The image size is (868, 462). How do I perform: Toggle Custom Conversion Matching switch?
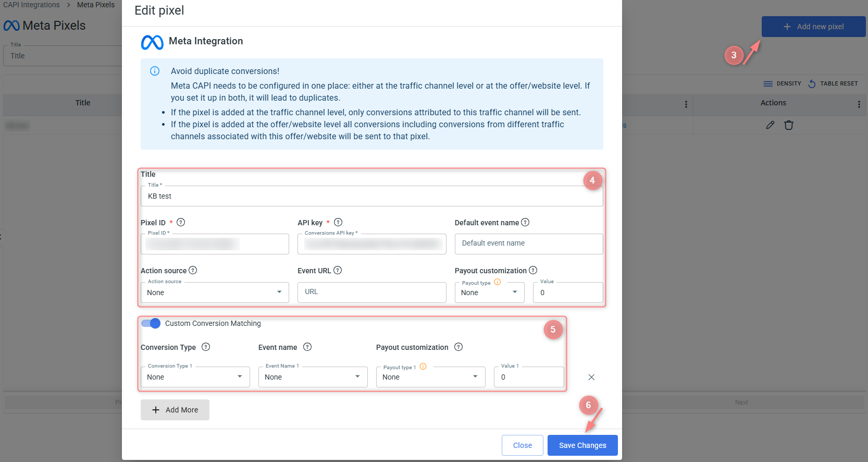[x=151, y=323]
